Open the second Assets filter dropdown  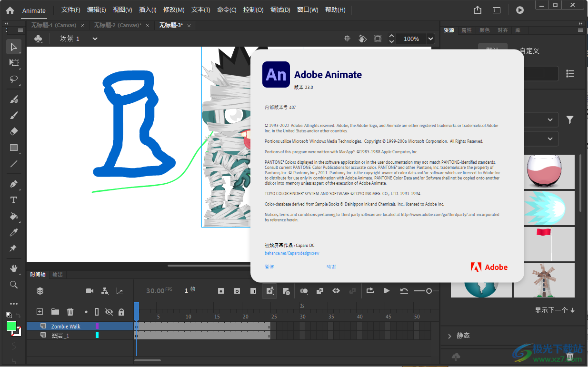coord(550,139)
